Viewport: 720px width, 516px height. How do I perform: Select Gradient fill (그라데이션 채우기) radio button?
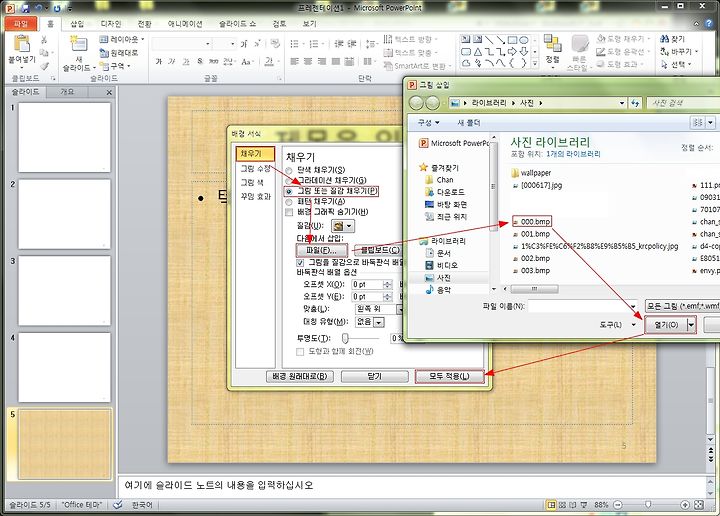(289, 181)
